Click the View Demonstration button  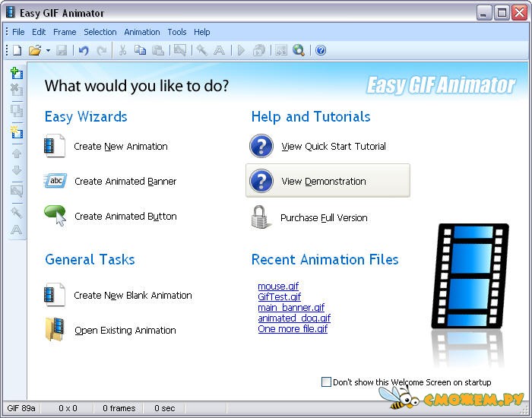coord(328,181)
